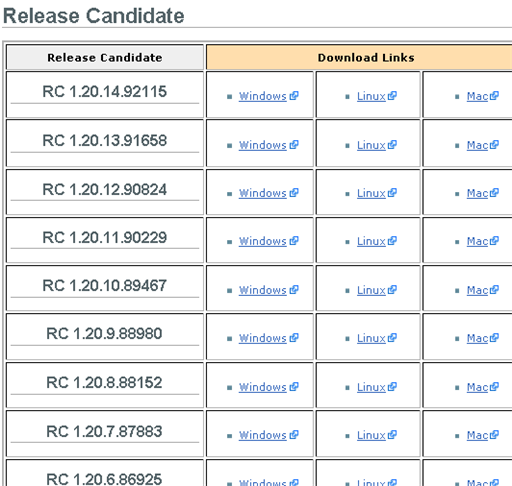
Task: Click external-link icon beside Linux for RC 1.20.7.87883
Action: [x=392, y=435]
